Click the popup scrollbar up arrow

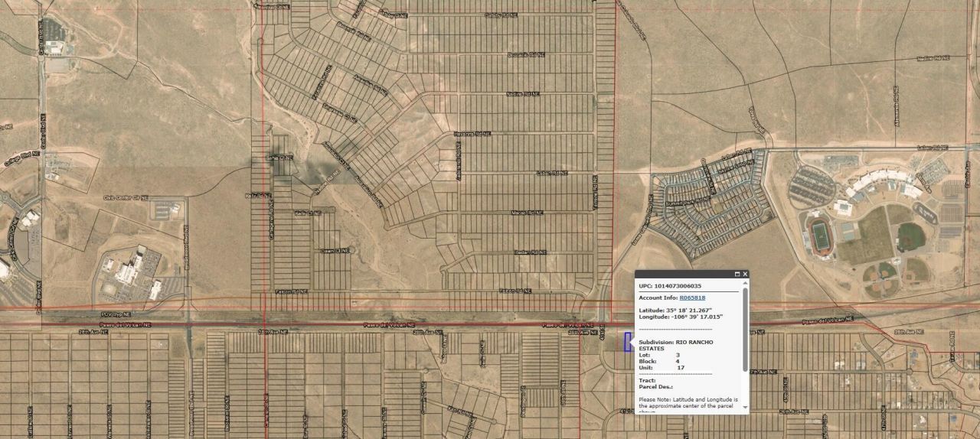tap(746, 284)
